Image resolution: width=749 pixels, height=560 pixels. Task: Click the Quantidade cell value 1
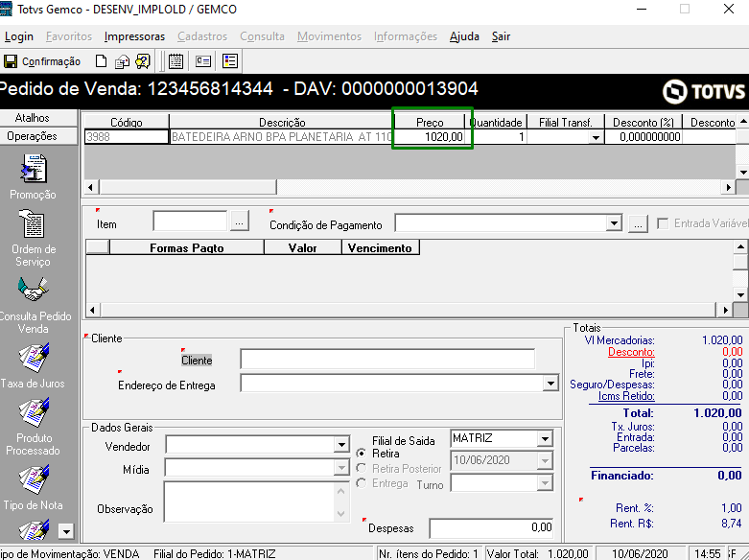click(496, 137)
